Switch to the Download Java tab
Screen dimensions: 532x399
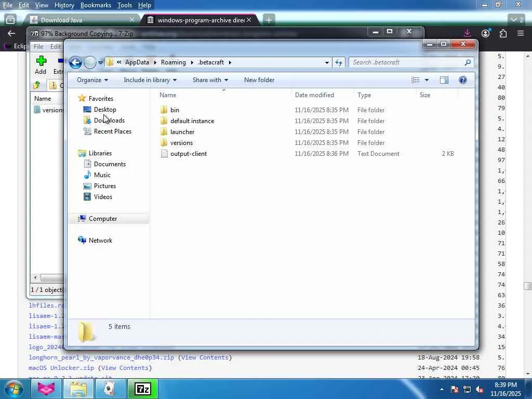point(83,20)
